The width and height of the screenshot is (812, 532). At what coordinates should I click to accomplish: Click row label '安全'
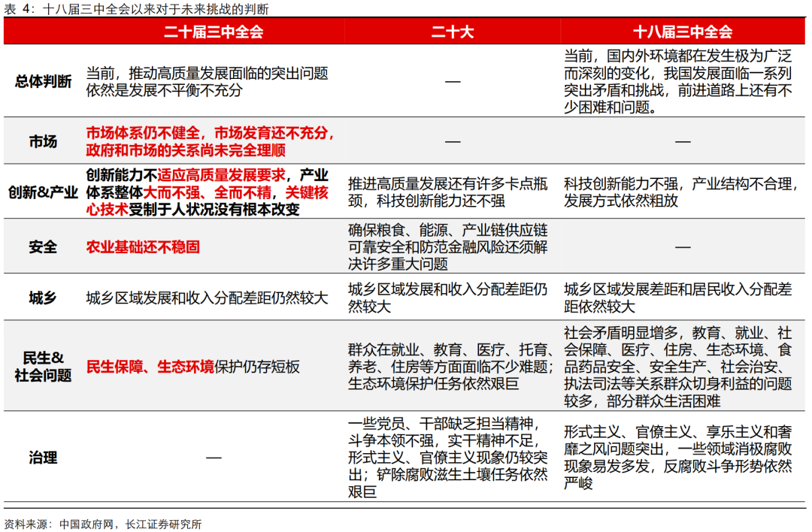(x=43, y=247)
